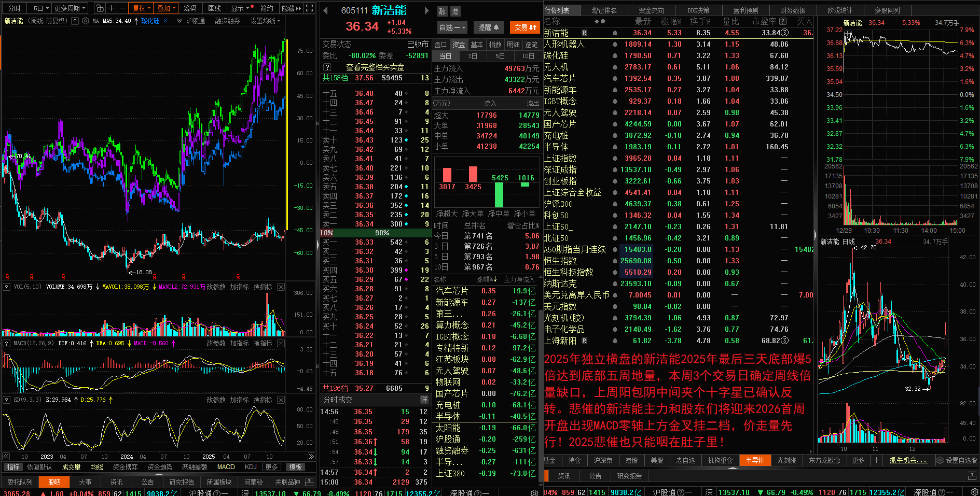Open VOL indicator help icon
Image resolution: width=980 pixels, height=496 pixels.
click(7, 287)
